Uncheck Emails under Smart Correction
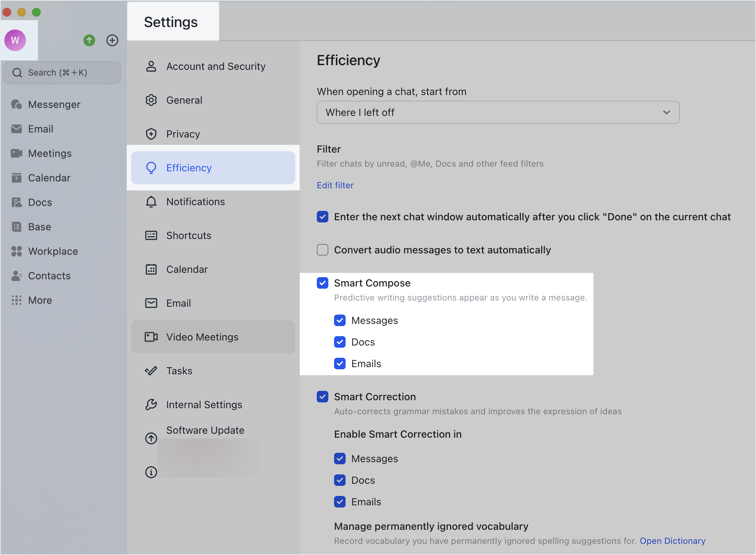The height and width of the screenshot is (555, 756). pos(339,502)
